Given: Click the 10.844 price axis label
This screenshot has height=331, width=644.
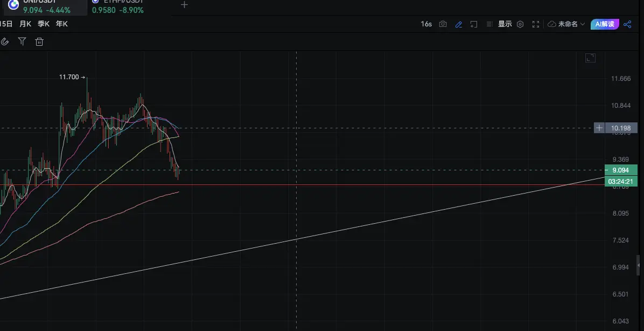Looking at the screenshot, I should pyautogui.click(x=621, y=105).
